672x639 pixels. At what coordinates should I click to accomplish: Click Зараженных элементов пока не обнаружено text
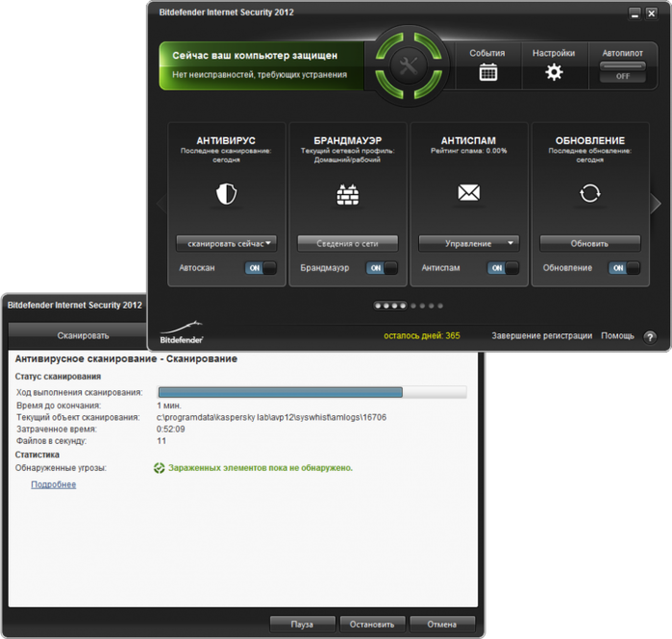pos(261,468)
